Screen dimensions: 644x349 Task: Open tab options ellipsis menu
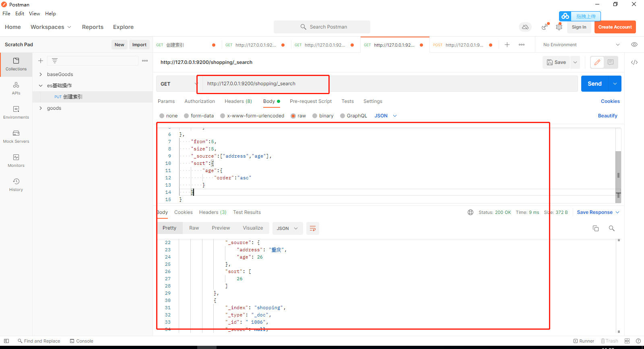click(522, 45)
